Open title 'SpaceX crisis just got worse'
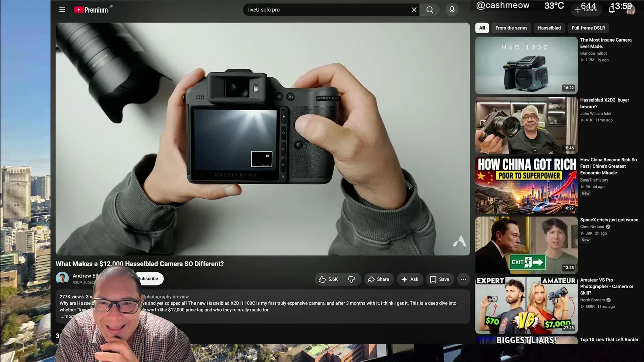Screen dimensions: 644x362 [609, 220]
